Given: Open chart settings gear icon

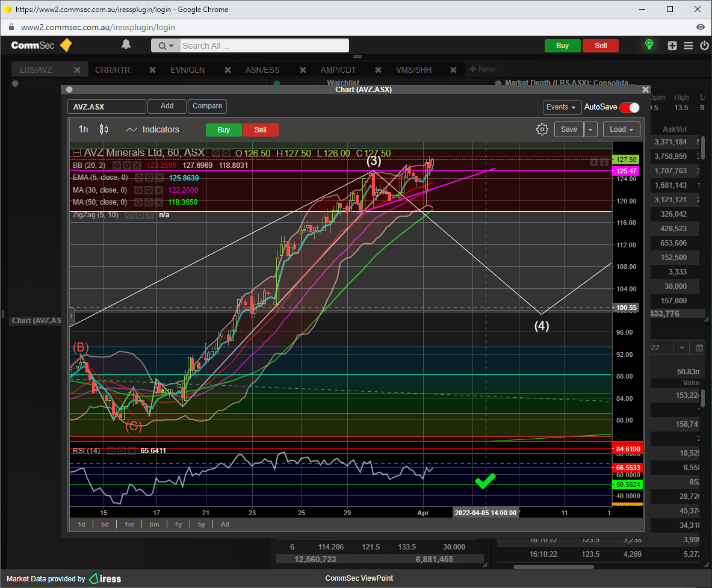Looking at the screenshot, I should [x=542, y=129].
